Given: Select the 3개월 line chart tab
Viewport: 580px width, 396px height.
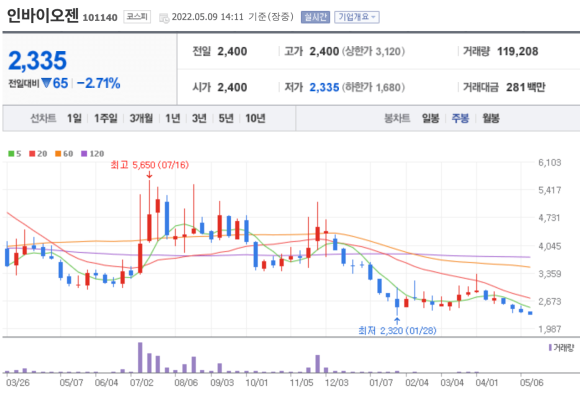Looking at the screenshot, I should pyautogui.click(x=141, y=118).
